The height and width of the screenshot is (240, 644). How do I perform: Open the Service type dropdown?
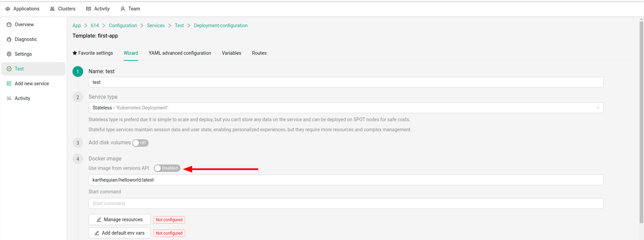pyautogui.click(x=345, y=108)
